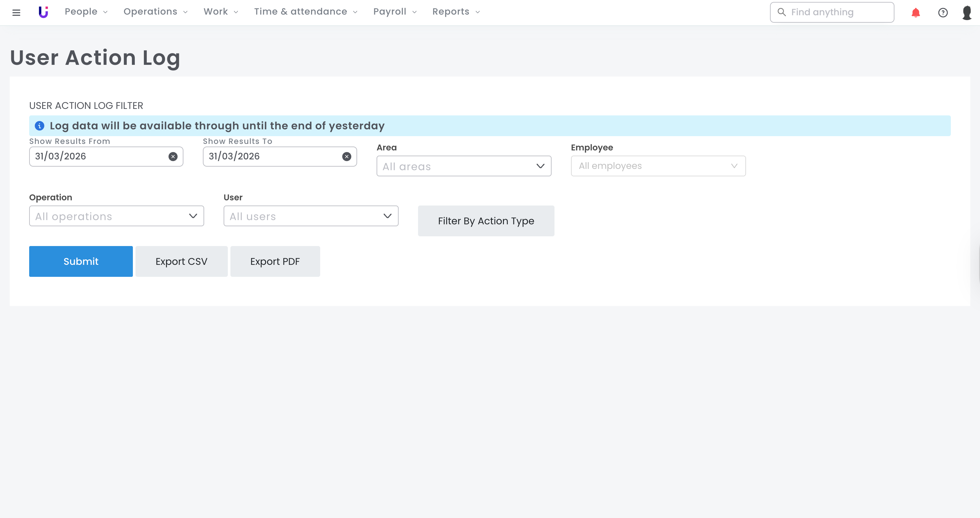Click the help question mark icon
The height and width of the screenshot is (518, 980).
point(943,13)
